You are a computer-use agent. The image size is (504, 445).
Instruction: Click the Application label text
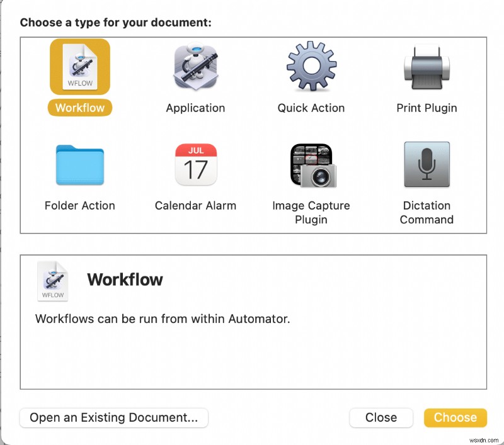tap(195, 108)
